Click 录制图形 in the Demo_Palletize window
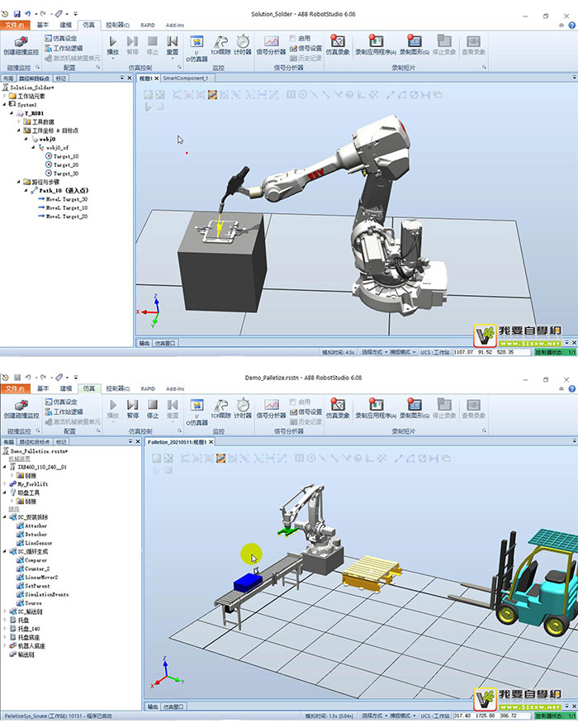578x728 pixels. click(415, 409)
